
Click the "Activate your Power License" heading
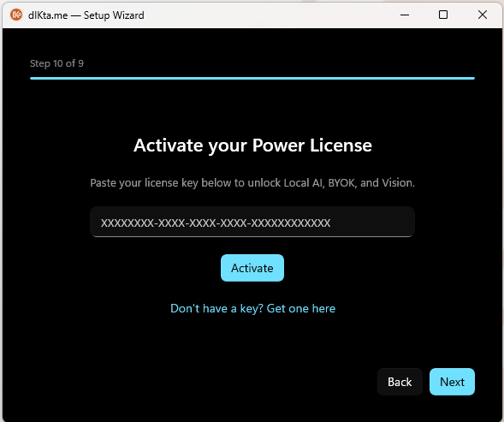tap(252, 146)
